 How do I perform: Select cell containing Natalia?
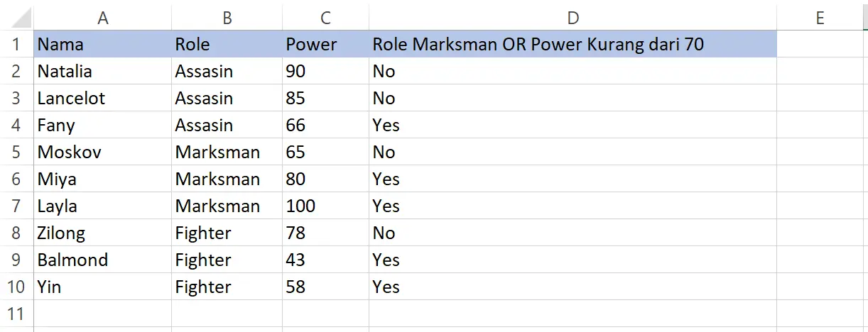102,72
